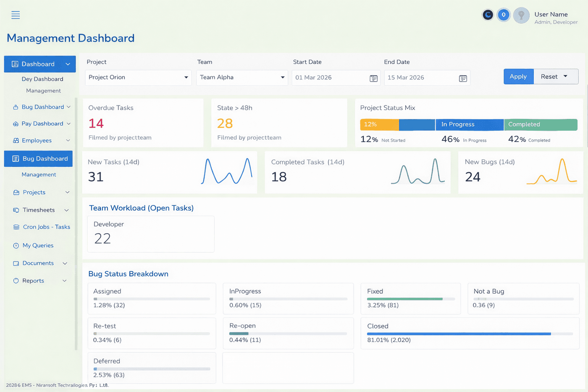Click the Apply button
Viewport: 588px width, 392px height.
[518, 76]
